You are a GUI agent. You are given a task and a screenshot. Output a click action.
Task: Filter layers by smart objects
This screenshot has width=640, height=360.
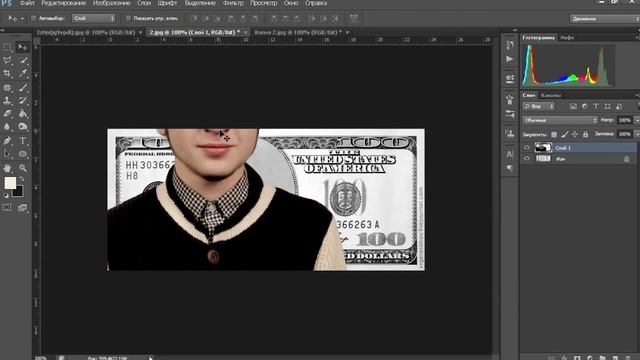619,106
